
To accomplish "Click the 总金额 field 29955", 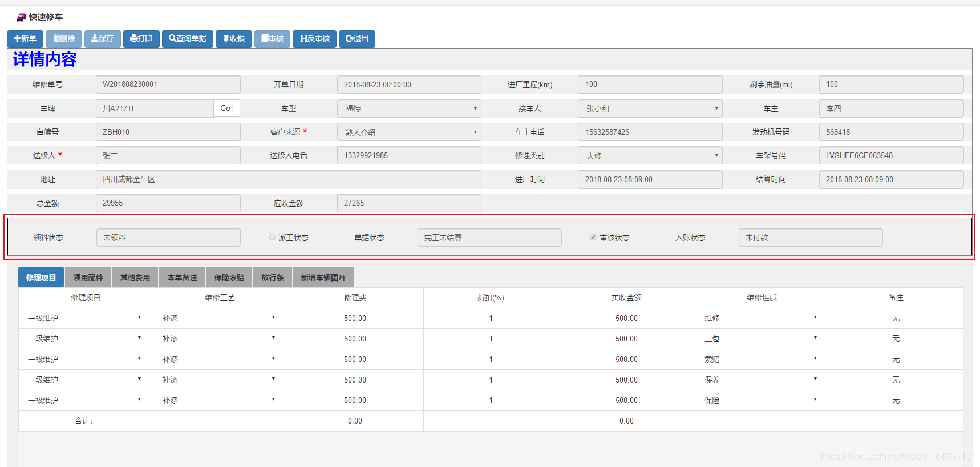I will coord(168,203).
